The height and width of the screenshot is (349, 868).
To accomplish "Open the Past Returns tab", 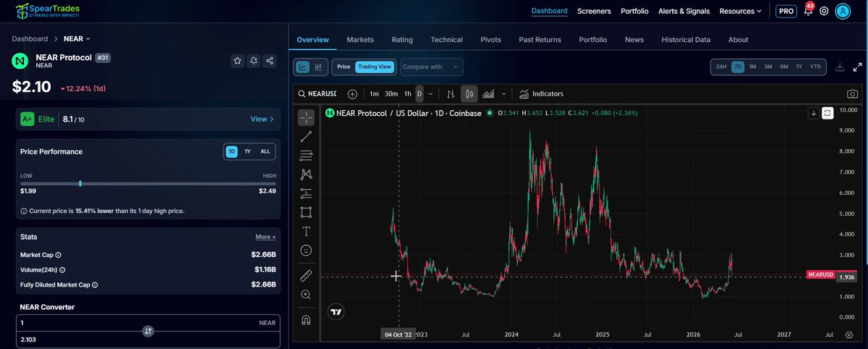I will point(540,40).
